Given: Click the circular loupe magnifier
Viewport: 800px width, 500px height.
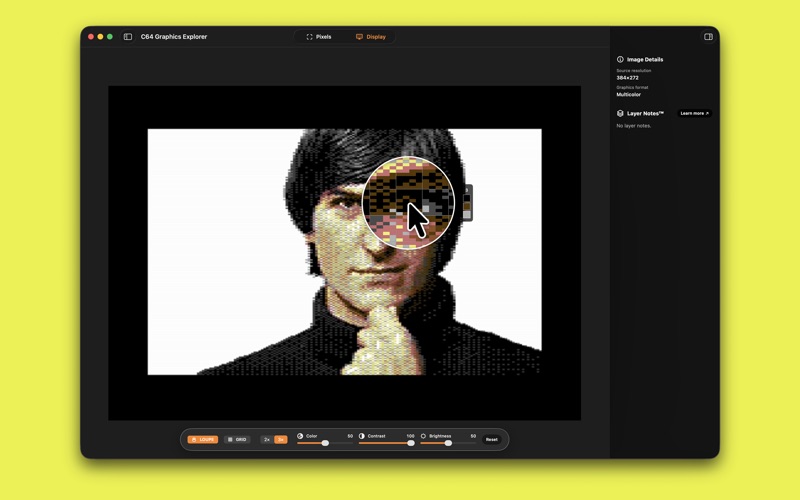Looking at the screenshot, I should (x=408, y=203).
